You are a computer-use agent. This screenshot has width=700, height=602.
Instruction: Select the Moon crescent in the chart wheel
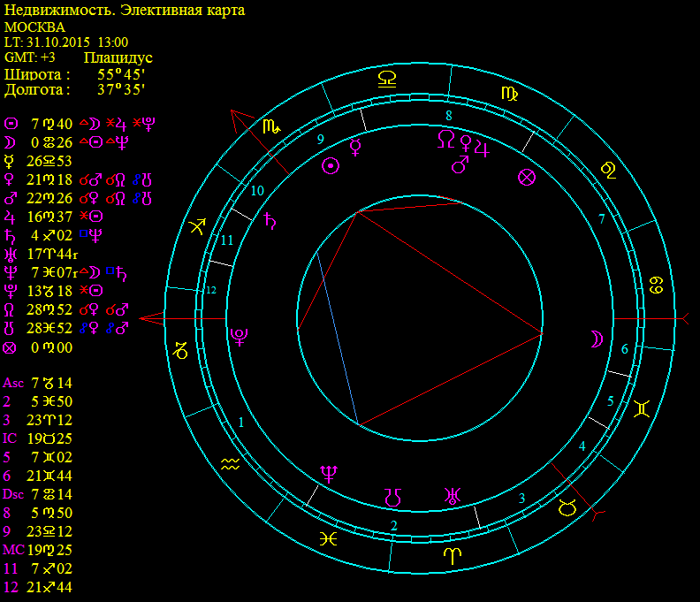click(597, 339)
